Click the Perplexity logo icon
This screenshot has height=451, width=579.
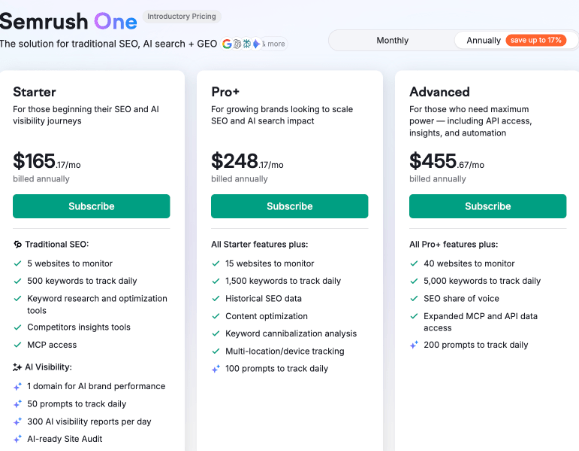point(247,44)
